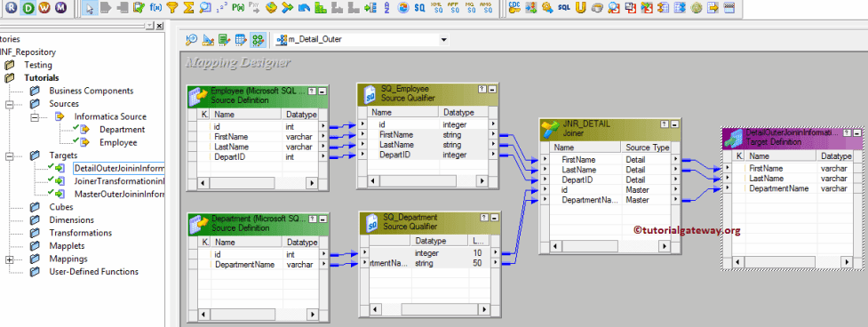The width and height of the screenshot is (868, 327).
Task: Add a Sequence Generator 123 icon
Action: pyautogui.click(x=221, y=8)
